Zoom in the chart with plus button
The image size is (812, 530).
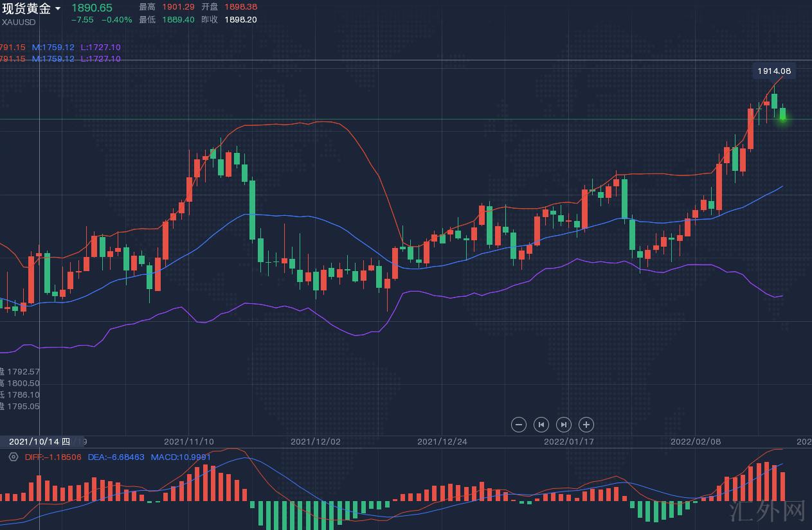(x=586, y=425)
